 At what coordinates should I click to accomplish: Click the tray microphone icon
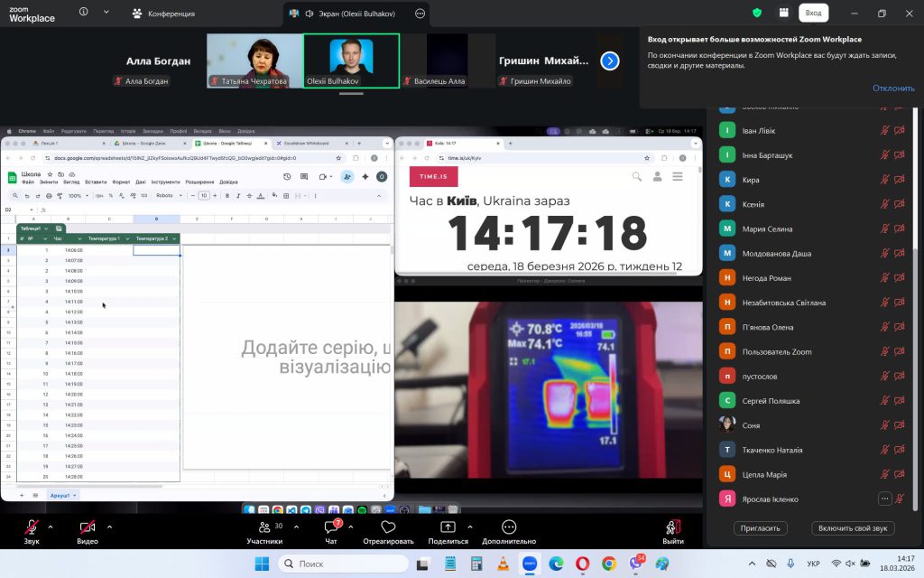point(790,564)
